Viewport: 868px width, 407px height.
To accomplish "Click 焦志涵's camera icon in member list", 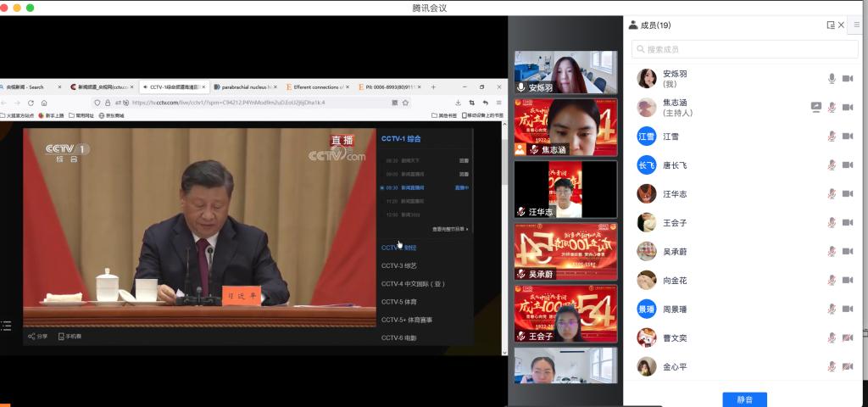I will [848, 108].
